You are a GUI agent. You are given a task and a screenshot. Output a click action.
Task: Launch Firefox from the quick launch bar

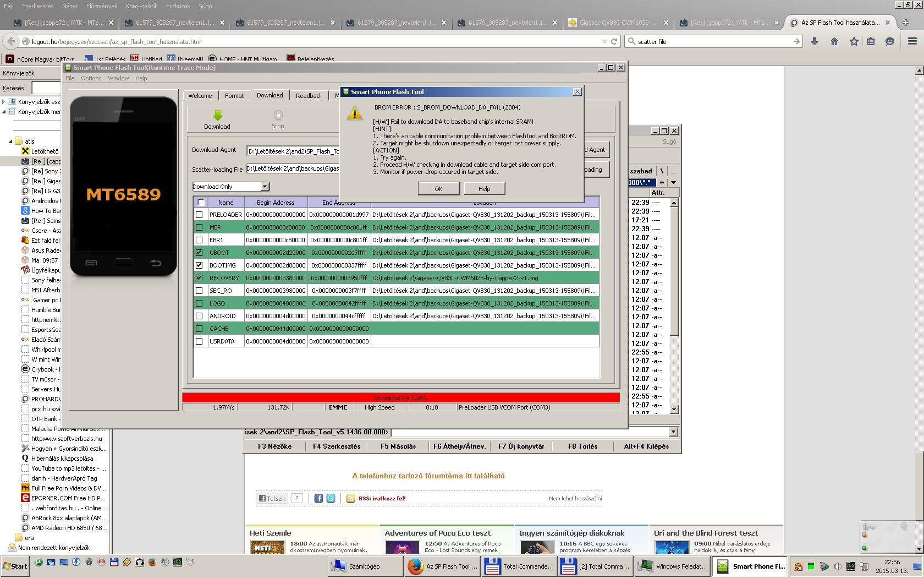[152, 562]
